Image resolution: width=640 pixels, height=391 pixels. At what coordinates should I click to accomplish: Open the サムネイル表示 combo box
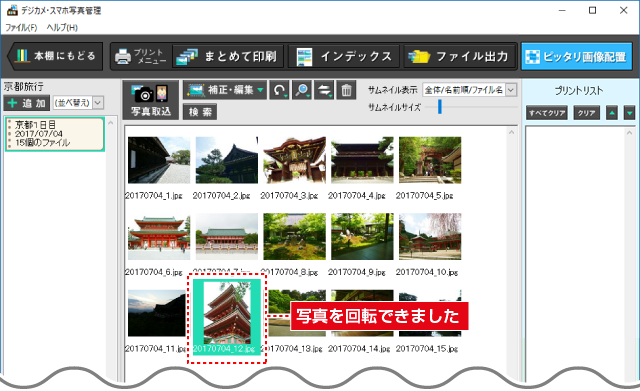469,90
